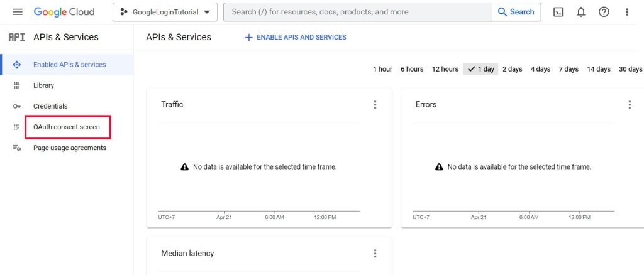Open the Errors chart options menu
The height and width of the screenshot is (275, 644).
[630, 105]
